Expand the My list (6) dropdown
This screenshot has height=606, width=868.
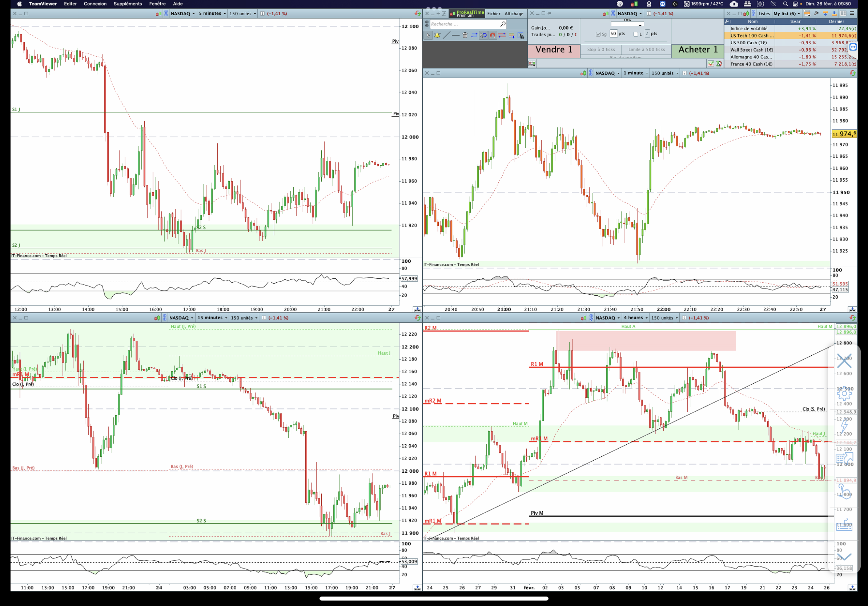pyautogui.click(x=786, y=13)
